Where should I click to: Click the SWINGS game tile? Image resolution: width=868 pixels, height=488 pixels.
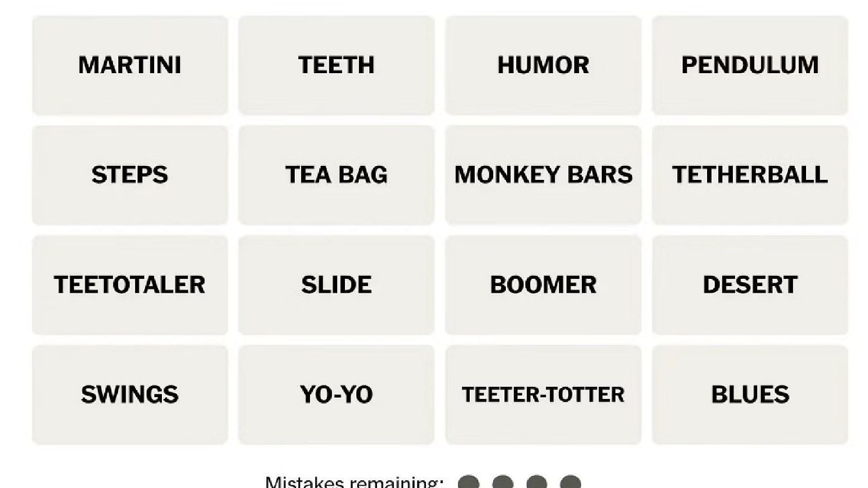[130, 394]
